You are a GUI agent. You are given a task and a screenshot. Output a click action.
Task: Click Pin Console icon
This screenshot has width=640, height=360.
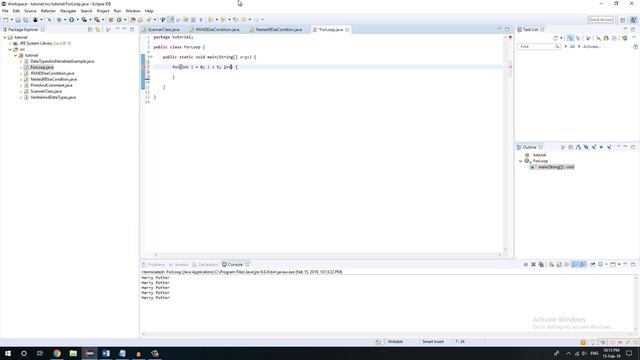pyautogui.click(x=593, y=264)
